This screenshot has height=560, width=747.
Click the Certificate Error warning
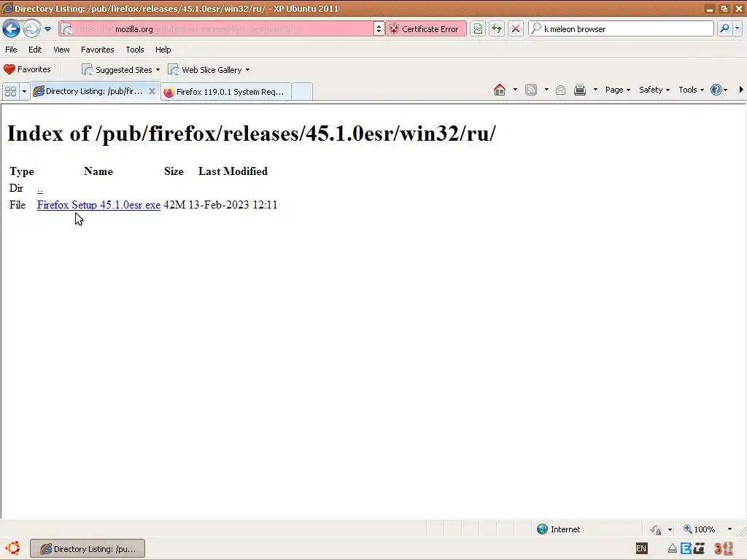tap(425, 29)
